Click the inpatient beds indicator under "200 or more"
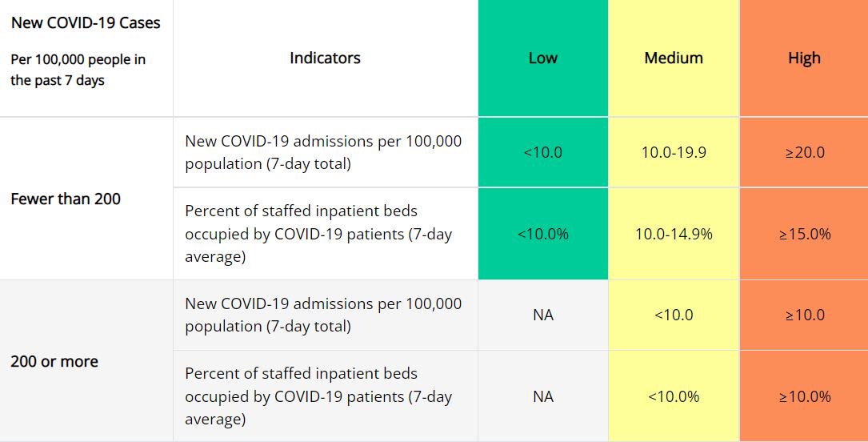Viewport: 868px width, 442px height. coord(318,396)
